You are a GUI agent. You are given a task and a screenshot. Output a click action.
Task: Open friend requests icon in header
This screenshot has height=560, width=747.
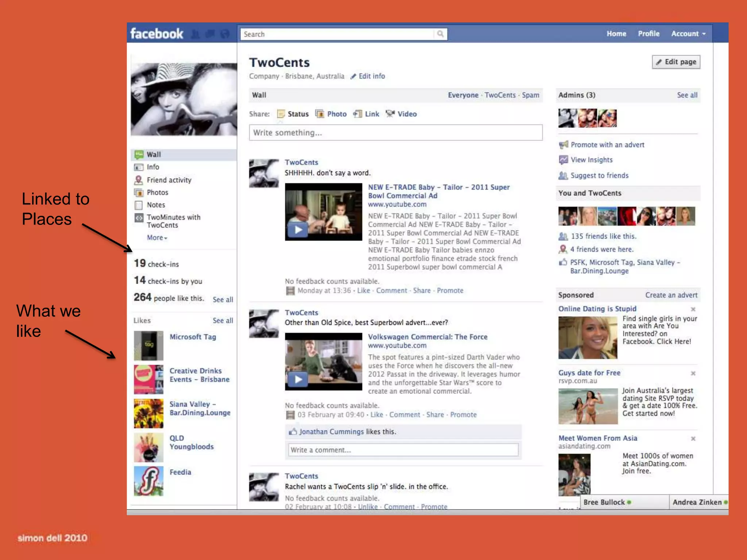point(196,34)
